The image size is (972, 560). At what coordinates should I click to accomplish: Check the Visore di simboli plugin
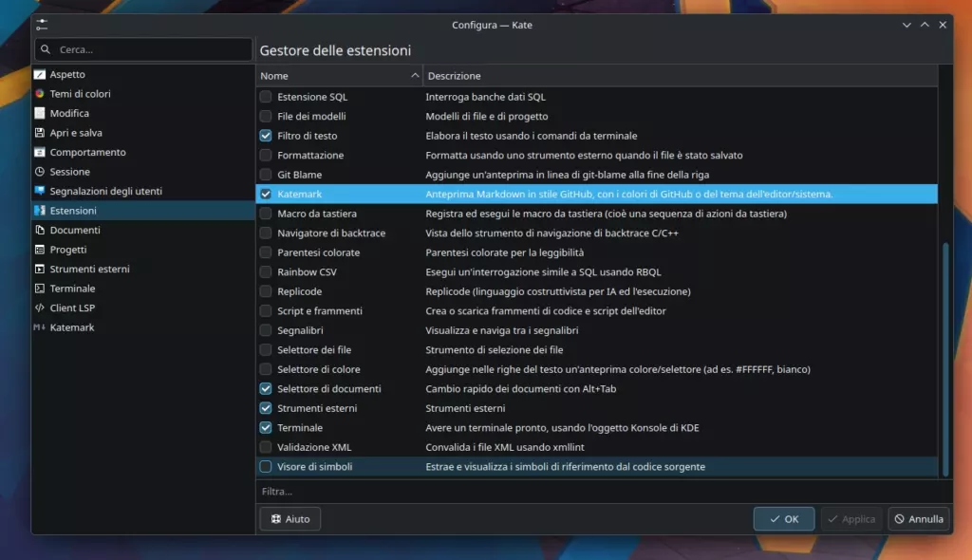[x=266, y=466]
